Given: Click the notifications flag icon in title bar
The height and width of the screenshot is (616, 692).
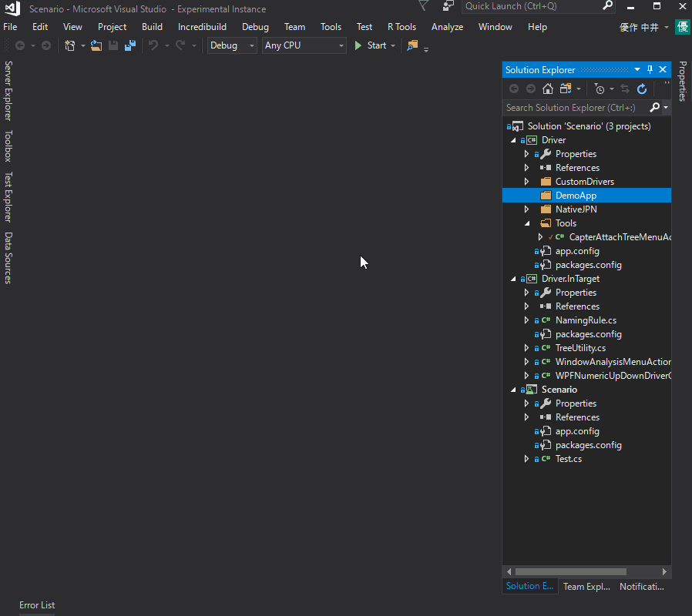Looking at the screenshot, I should coord(424,5).
